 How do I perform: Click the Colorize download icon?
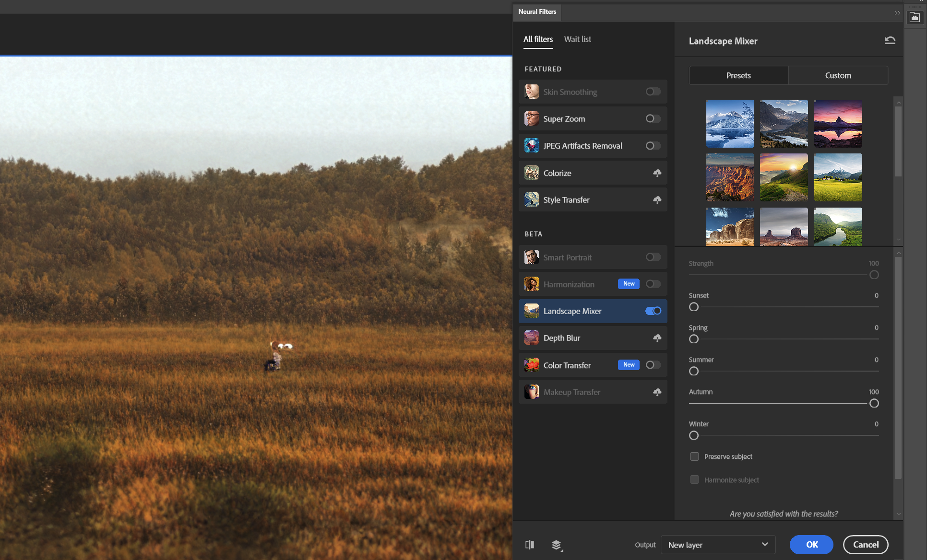(655, 173)
